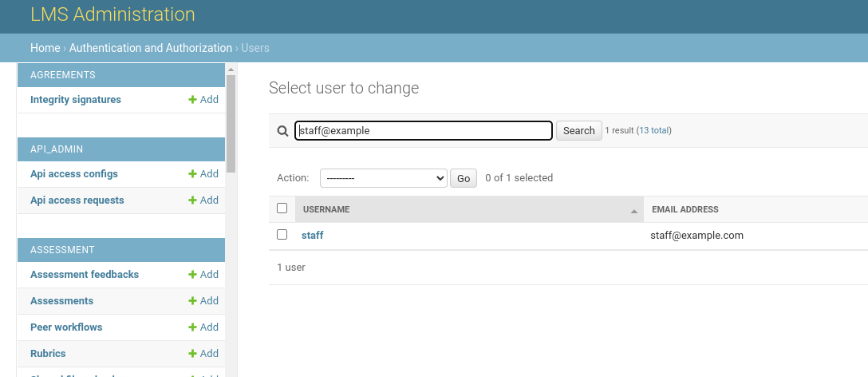
Task: Click the search magnifier icon
Action: click(283, 131)
